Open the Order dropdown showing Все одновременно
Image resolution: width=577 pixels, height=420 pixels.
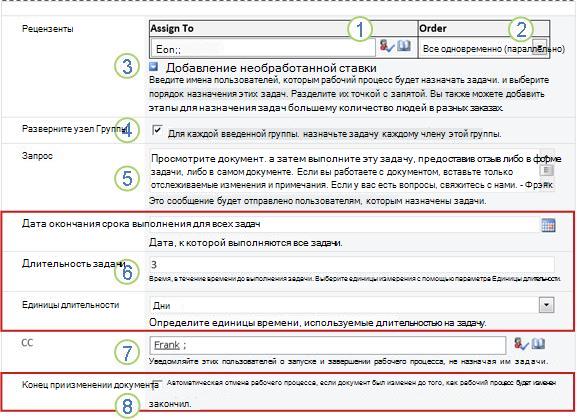[x=539, y=48]
